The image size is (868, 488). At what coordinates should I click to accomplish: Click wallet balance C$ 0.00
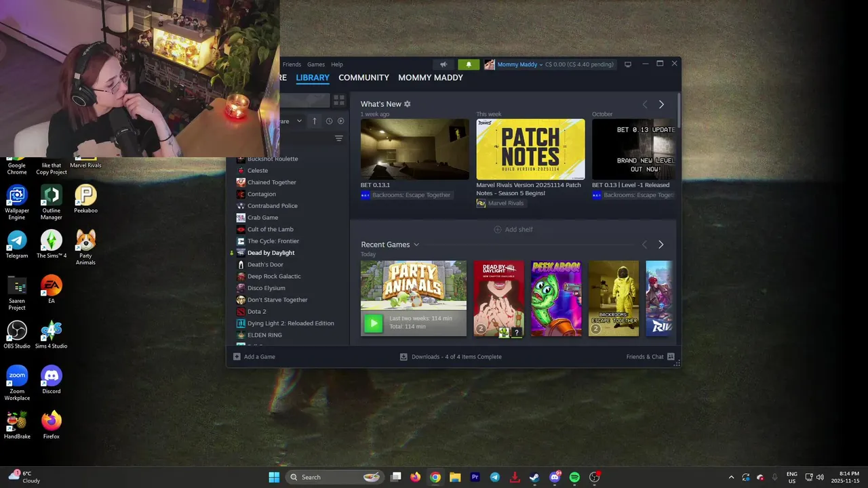click(x=580, y=64)
